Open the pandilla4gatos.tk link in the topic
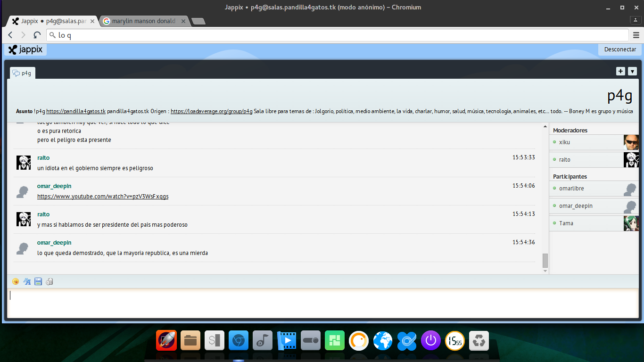 tap(76, 111)
